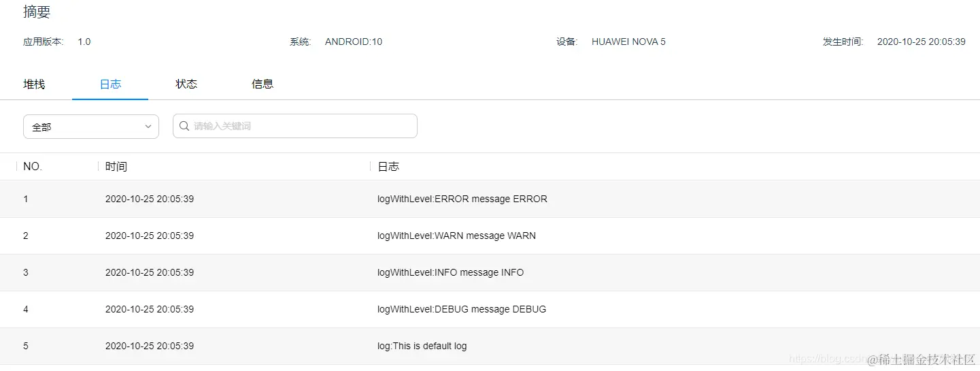
Task: Click the app version value 1.0
Action: (x=84, y=42)
